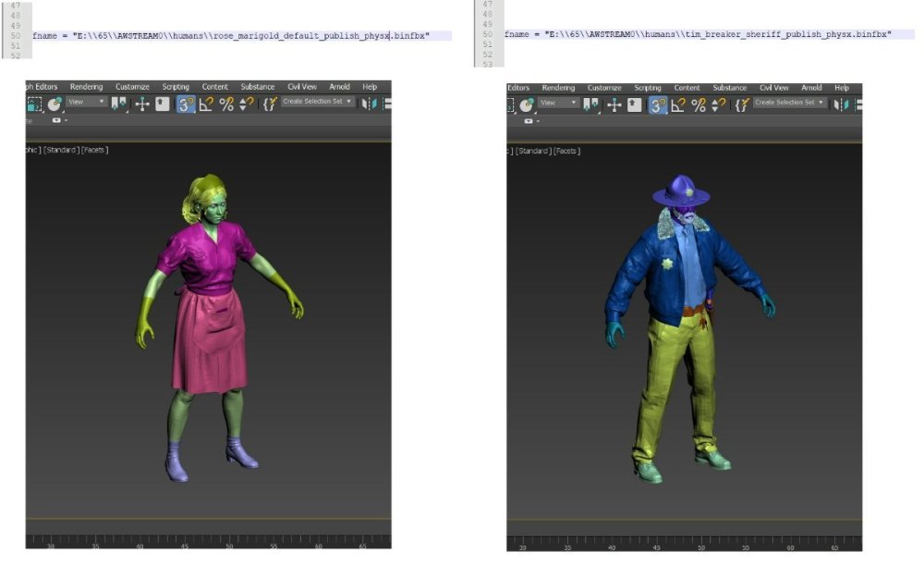Open the Edit Named Selection Sets icon
Viewport: 924px width, 564px height.
click(270, 104)
